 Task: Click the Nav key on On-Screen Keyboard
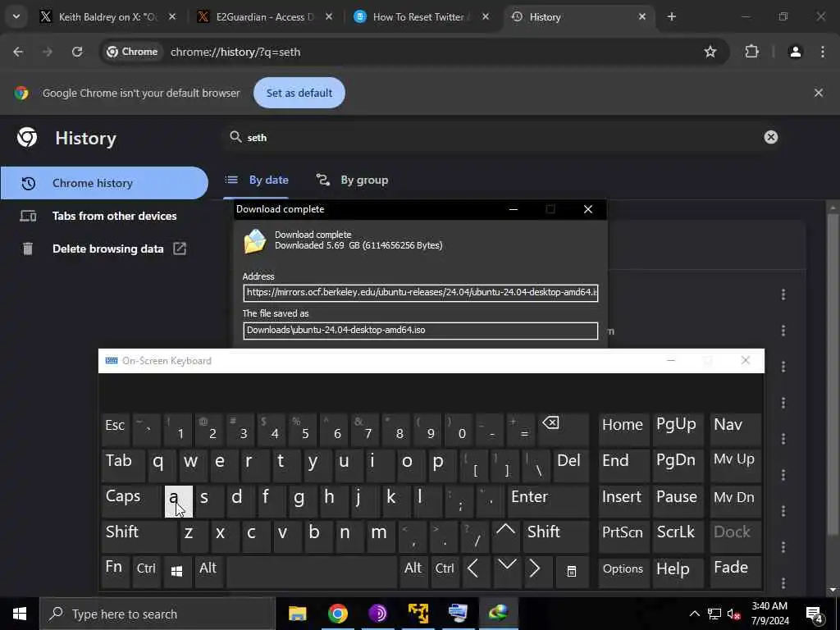736,428
